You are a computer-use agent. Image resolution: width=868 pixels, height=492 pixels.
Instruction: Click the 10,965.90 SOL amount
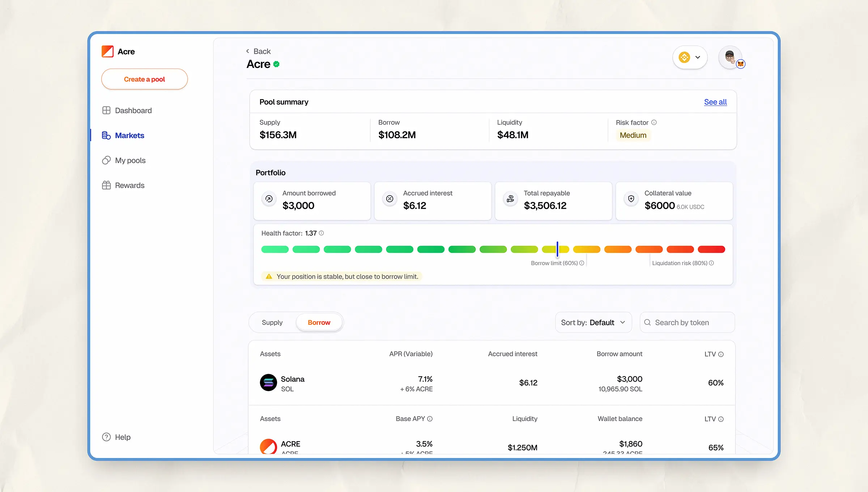[x=620, y=389]
